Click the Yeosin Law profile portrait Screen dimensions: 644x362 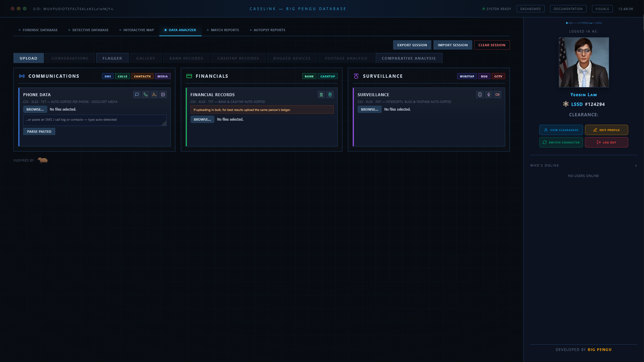pyautogui.click(x=584, y=62)
